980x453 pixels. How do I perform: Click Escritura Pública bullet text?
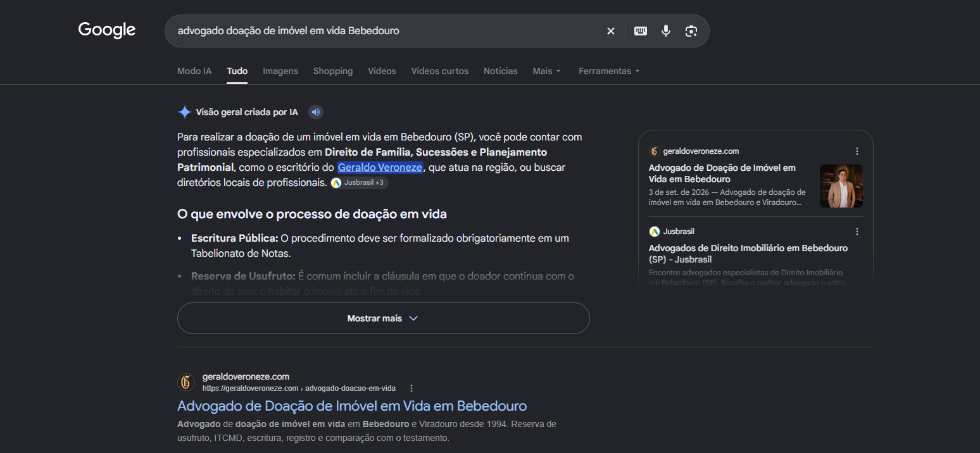pyautogui.click(x=380, y=245)
